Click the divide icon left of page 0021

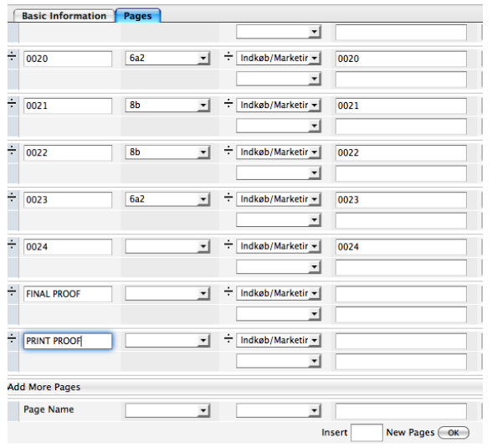point(12,103)
